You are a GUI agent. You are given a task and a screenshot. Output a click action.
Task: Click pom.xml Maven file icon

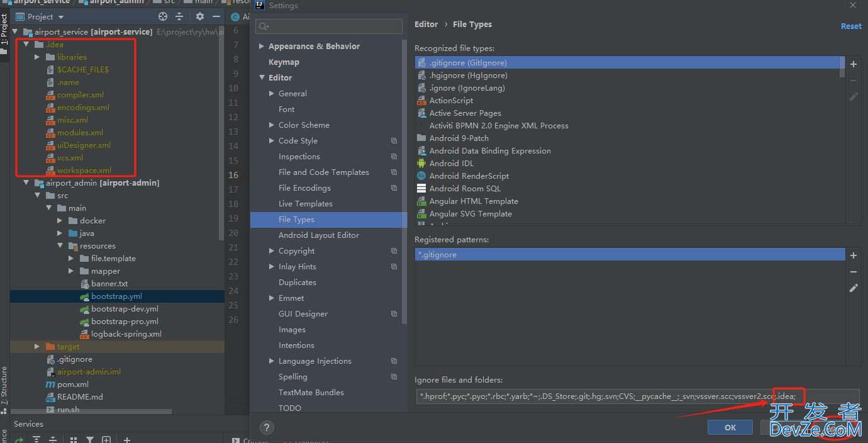point(50,384)
